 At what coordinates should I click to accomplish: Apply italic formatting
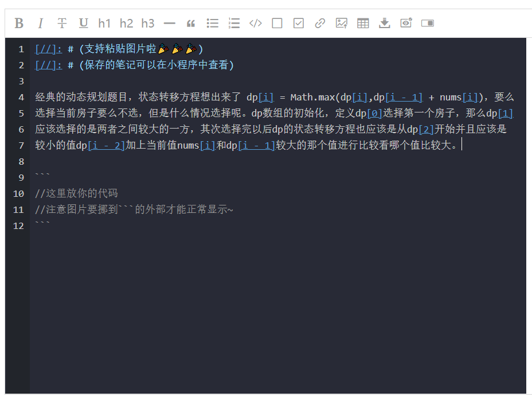click(x=40, y=23)
